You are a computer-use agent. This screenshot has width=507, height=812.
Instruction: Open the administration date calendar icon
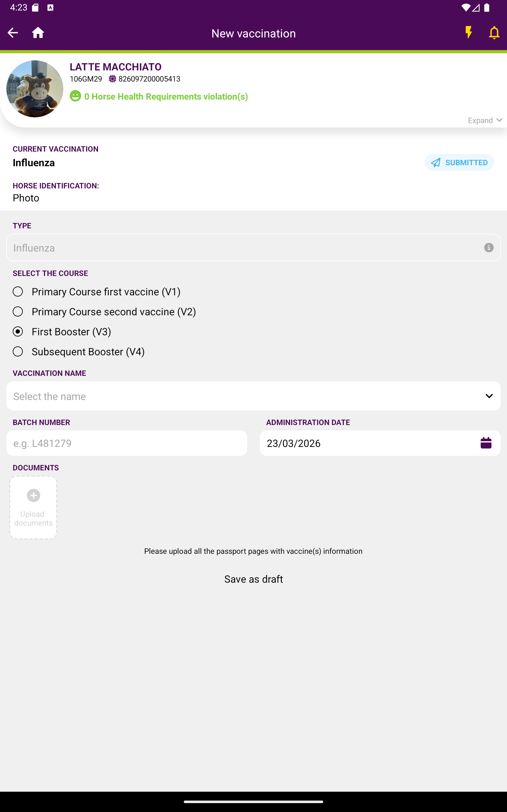point(485,443)
